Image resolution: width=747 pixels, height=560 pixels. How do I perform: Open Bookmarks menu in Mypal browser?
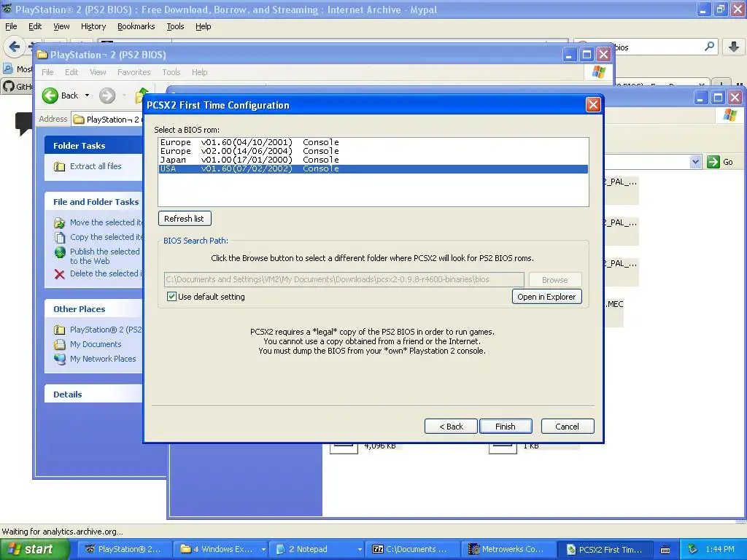[x=136, y=26]
